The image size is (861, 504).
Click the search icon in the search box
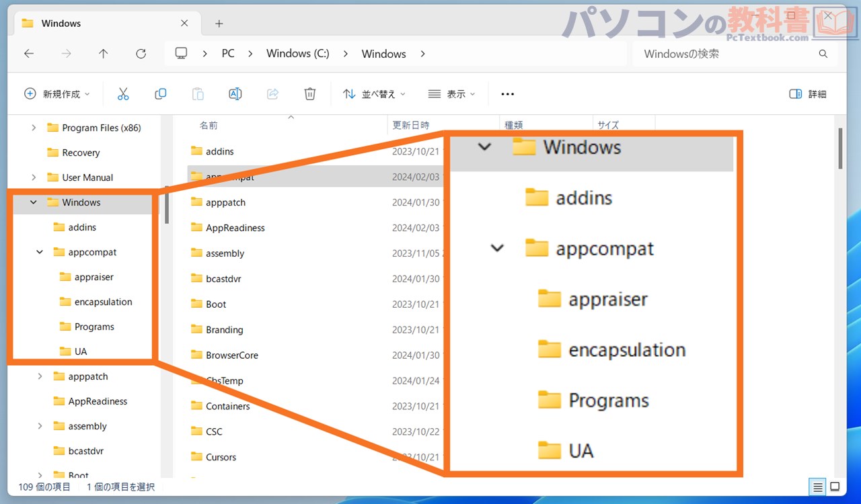coord(823,54)
